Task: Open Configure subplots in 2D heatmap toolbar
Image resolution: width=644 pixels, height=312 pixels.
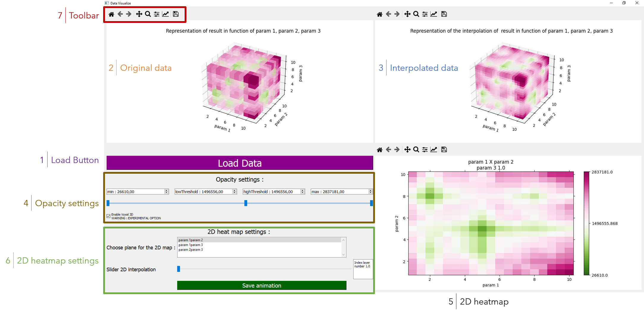Action: click(425, 149)
